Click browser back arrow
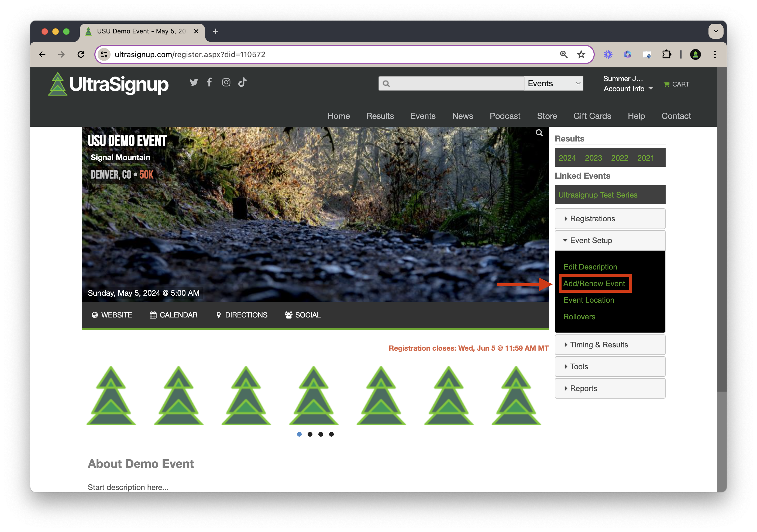Image resolution: width=757 pixels, height=532 pixels. [42, 54]
